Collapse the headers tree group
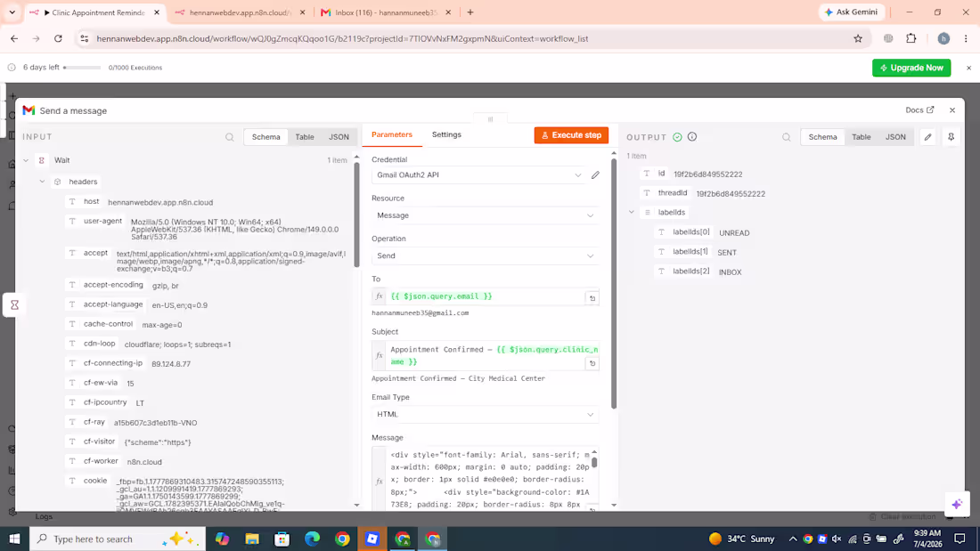Screen dimensions: 980x551 coord(42,182)
